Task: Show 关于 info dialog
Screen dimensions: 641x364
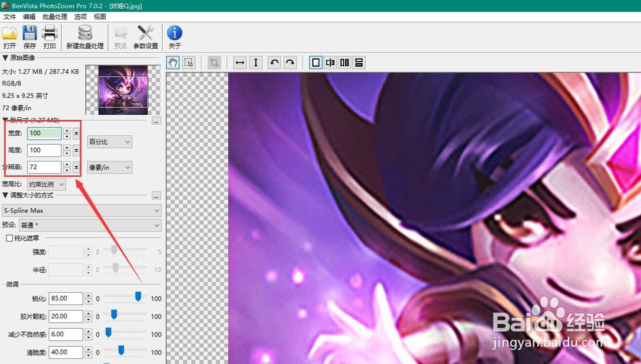Action: [174, 37]
